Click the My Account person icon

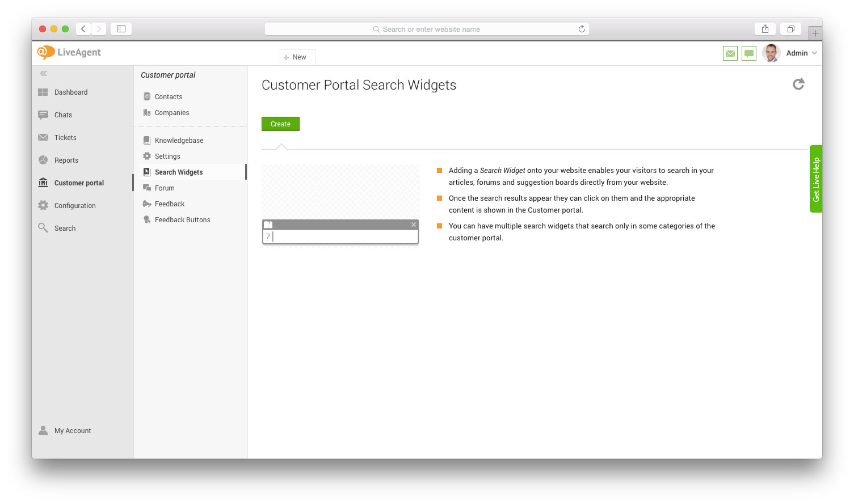pyautogui.click(x=43, y=430)
